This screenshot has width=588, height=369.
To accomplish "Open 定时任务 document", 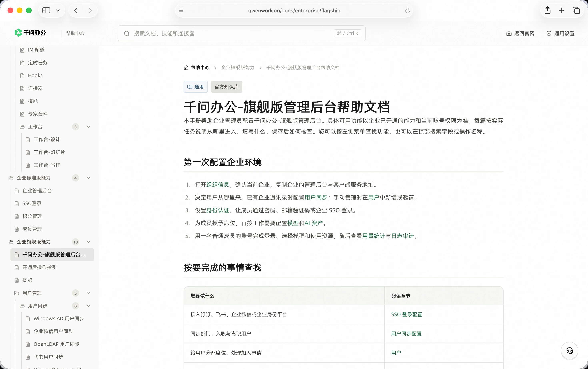I will click(38, 63).
